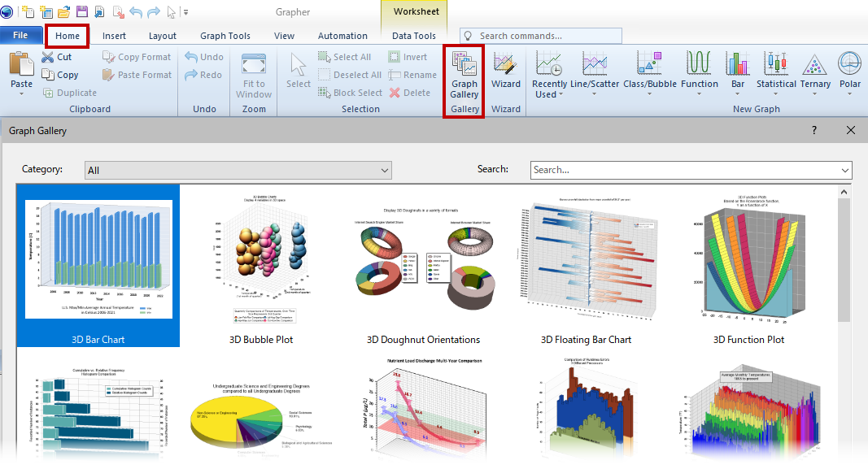This screenshot has height=469, width=868.
Task: Click the gallery scrollbar up arrow
Action: click(844, 192)
